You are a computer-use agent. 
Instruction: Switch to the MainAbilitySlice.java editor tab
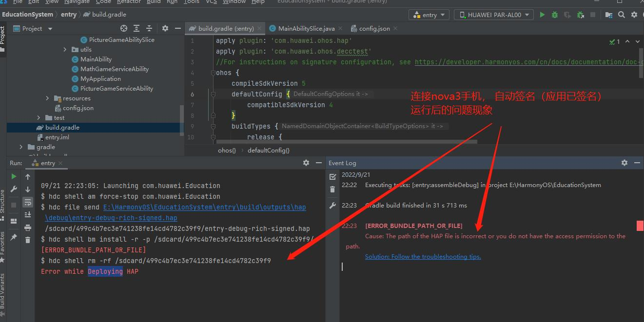pos(306,29)
